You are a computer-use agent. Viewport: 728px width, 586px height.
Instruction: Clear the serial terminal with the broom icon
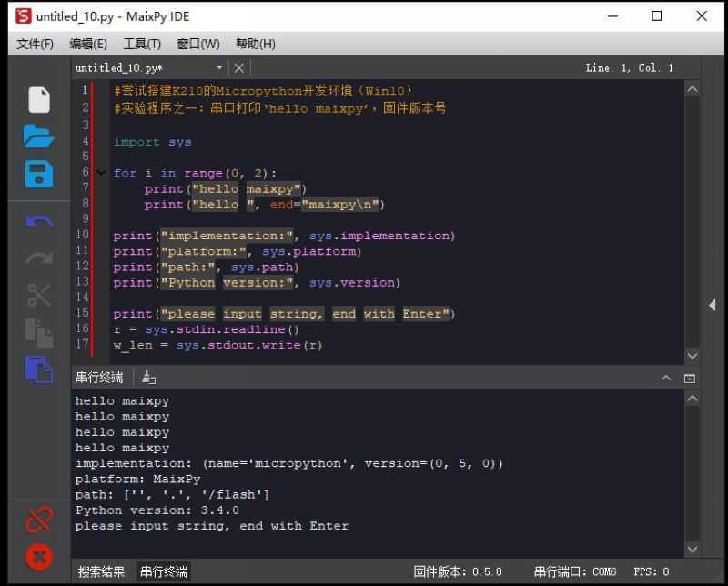point(148,378)
